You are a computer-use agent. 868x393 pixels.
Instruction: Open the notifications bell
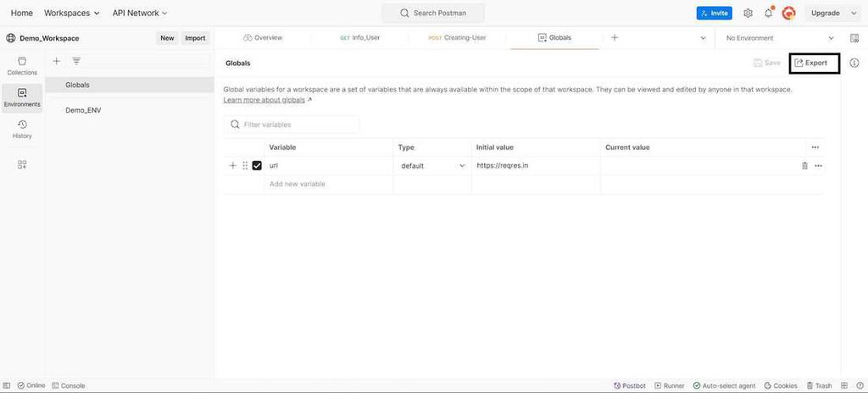click(768, 14)
